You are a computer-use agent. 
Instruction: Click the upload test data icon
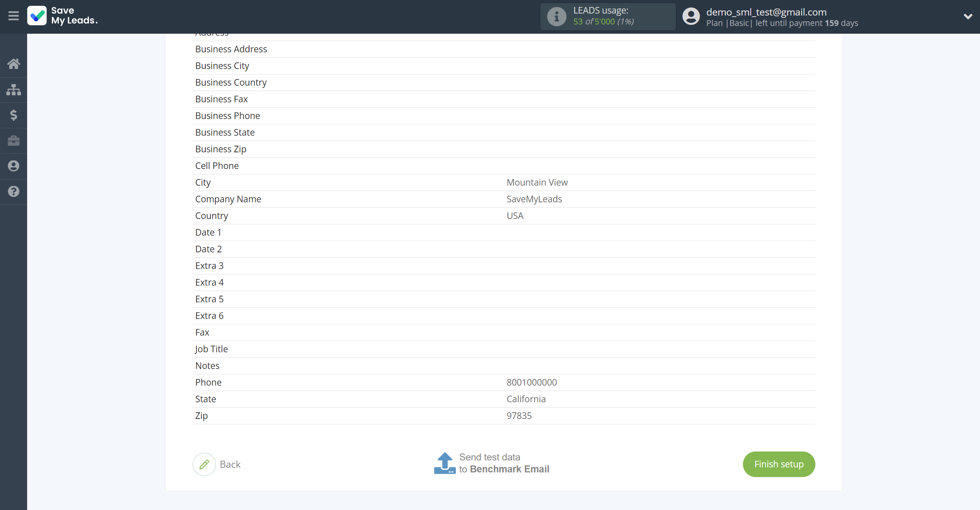[x=445, y=463]
